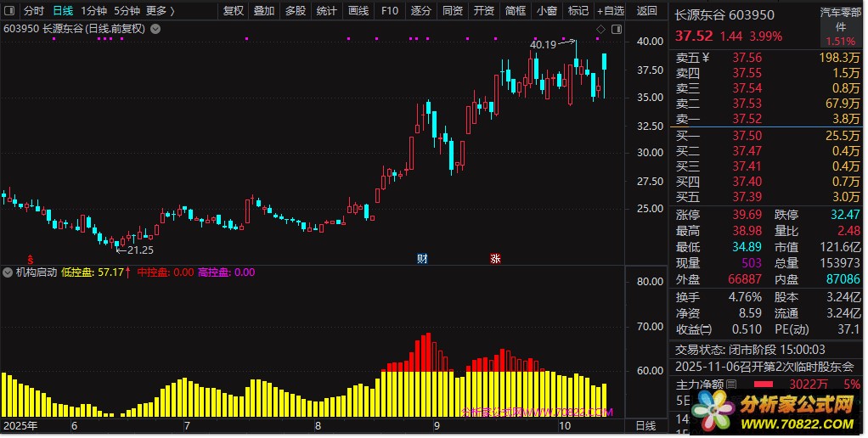The width and height of the screenshot is (868, 438).
Task: Click the PE(动) value 37.1
Action: pos(848,329)
